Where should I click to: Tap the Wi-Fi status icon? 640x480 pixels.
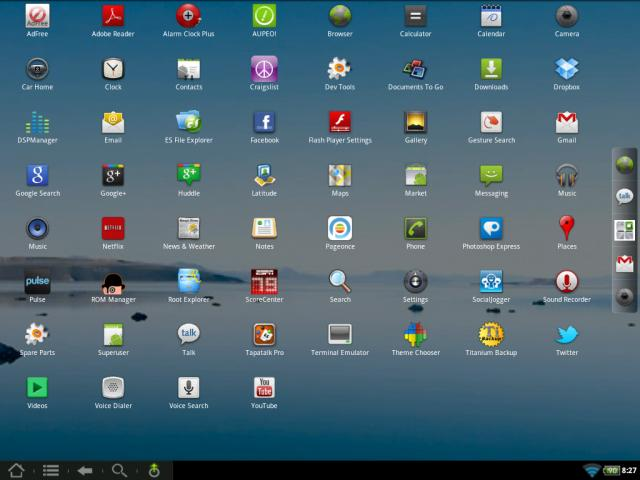coord(591,470)
